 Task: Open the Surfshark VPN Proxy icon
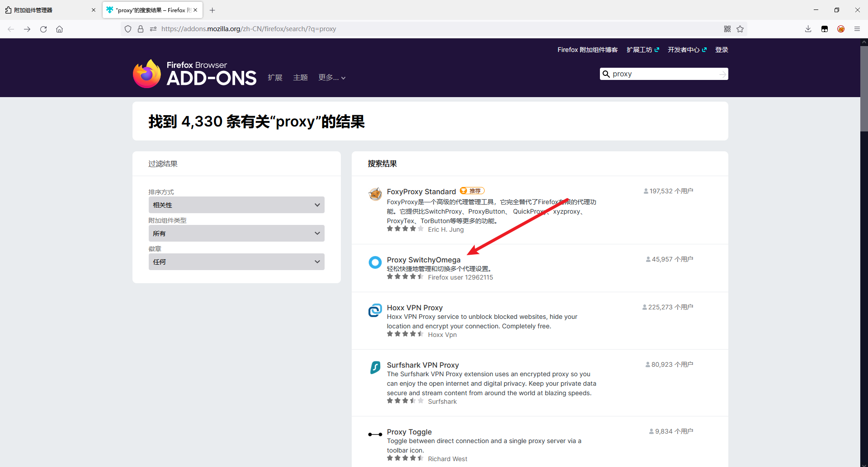(x=375, y=368)
